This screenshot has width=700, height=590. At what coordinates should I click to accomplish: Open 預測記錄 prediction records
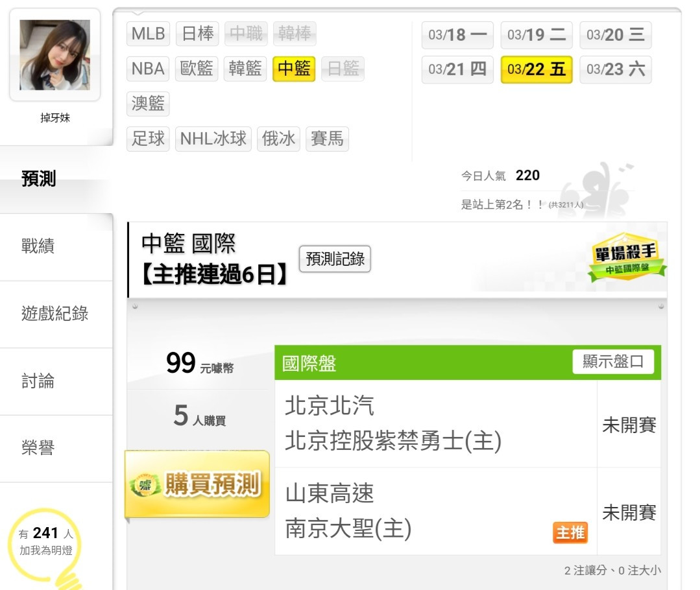[x=335, y=259]
